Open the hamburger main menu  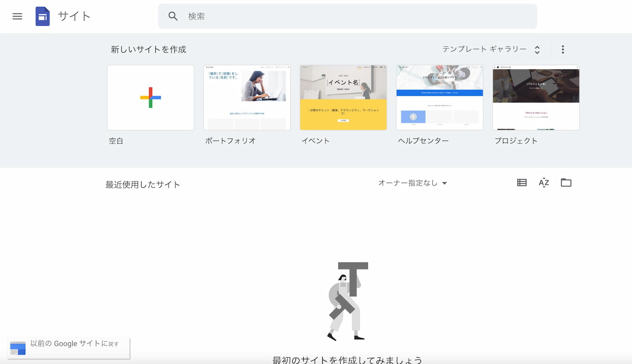coord(17,16)
